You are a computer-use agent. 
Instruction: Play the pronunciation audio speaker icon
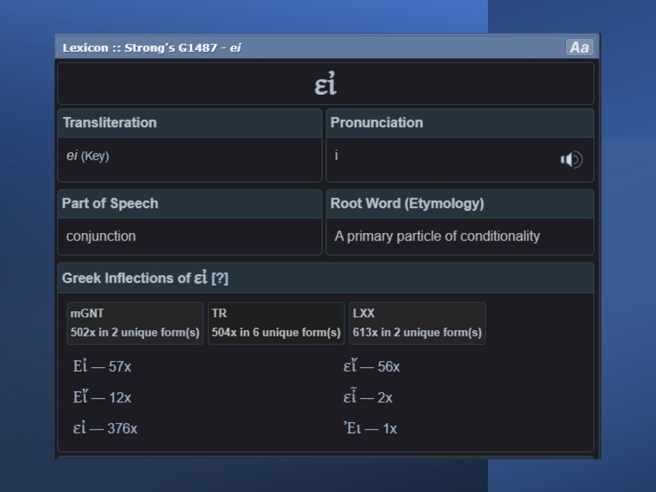571,159
